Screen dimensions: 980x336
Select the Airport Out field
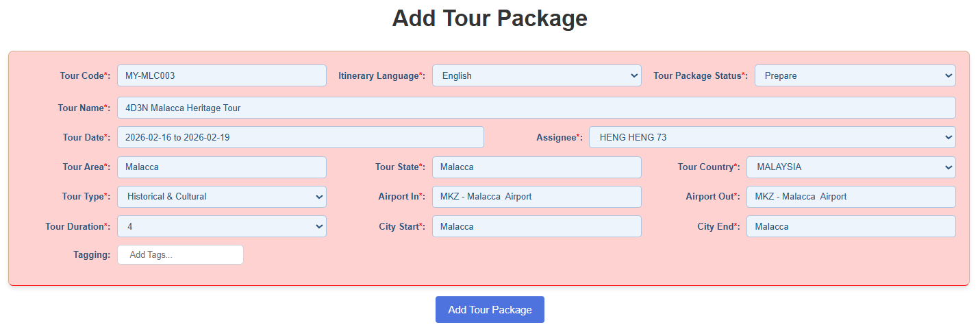point(850,196)
